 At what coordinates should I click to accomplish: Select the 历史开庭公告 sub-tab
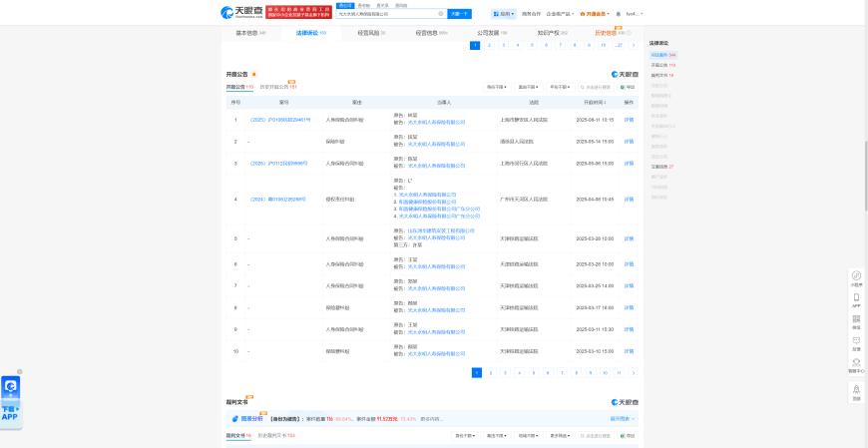[278, 87]
